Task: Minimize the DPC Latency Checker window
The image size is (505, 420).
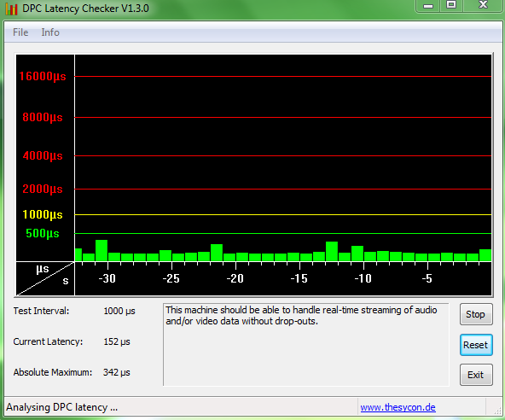Action: pyautogui.click(x=428, y=5)
